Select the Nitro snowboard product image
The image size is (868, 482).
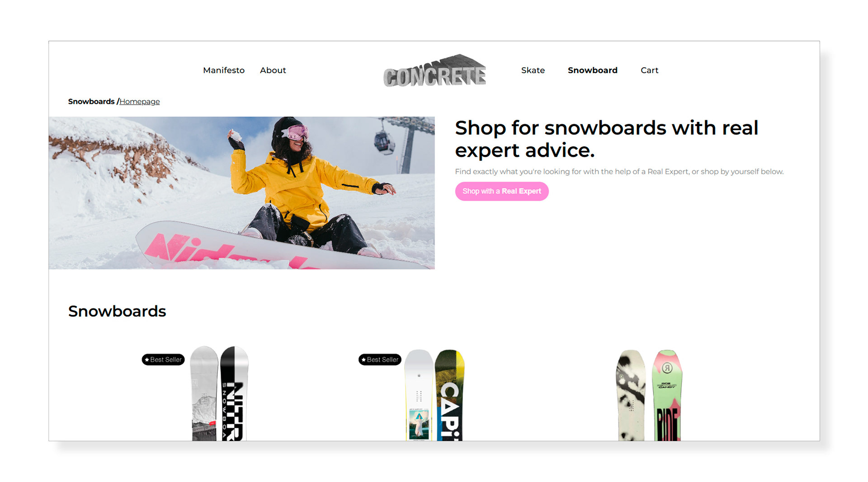pyautogui.click(x=219, y=393)
